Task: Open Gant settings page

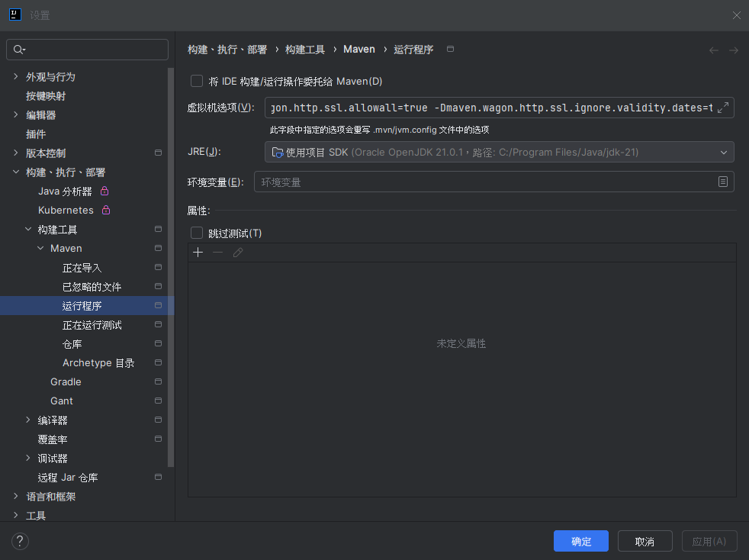Action: point(62,401)
